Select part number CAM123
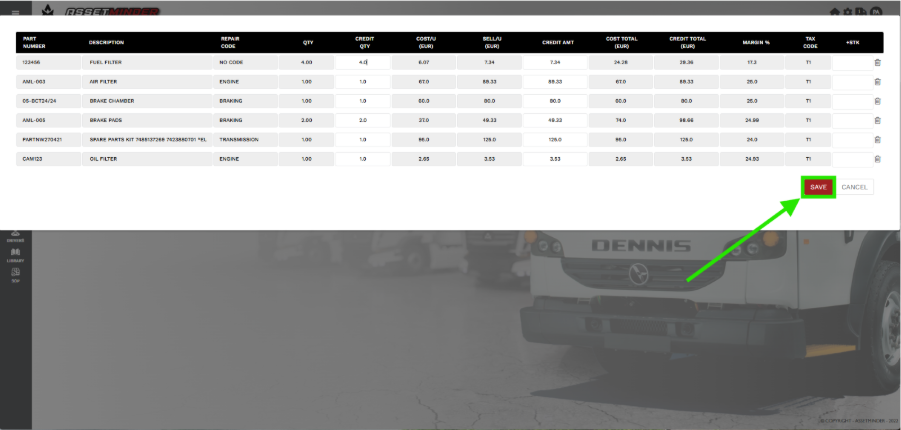The height and width of the screenshot is (430, 901). coord(49,159)
